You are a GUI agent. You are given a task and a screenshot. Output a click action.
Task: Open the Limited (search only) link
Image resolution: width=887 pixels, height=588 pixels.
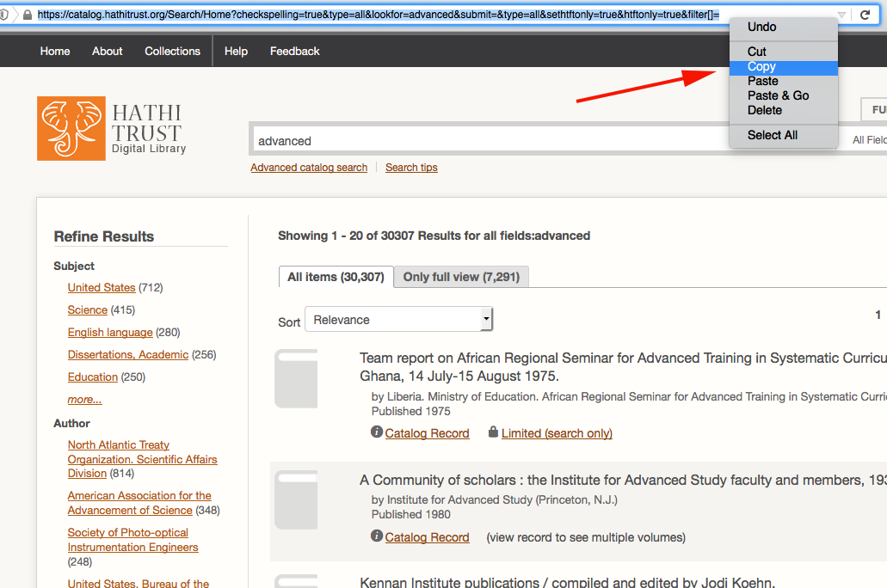[x=557, y=433]
